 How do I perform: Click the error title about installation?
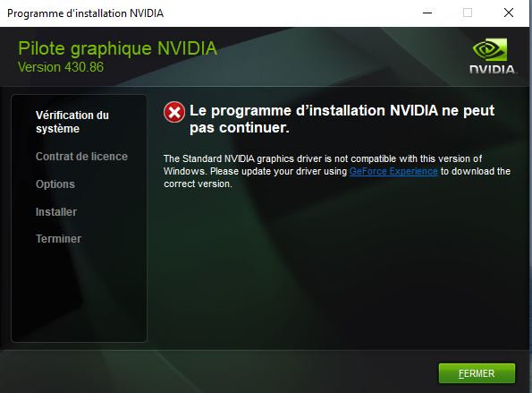(342, 119)
